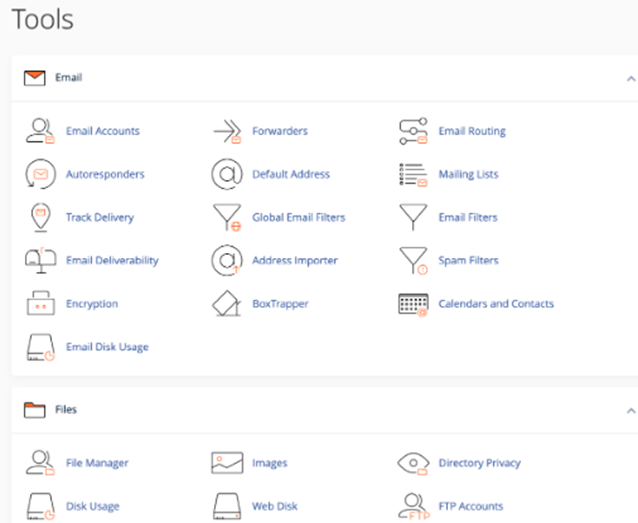
Task: Click the Web Disk drive icon
Action: coord(227,507)
